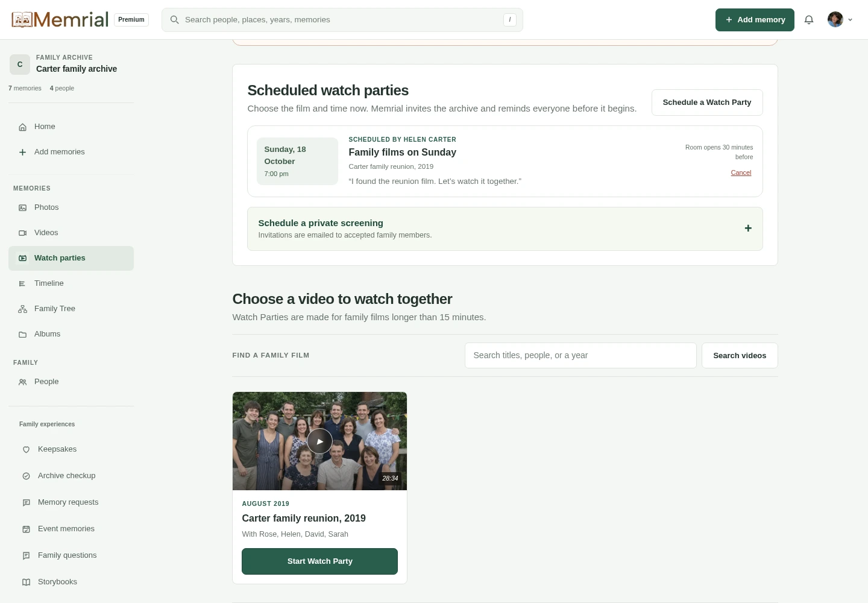The width and height of the screenshot is (868, 603).
Task: Expand Schedule a private screening
Action: tap(505, 229)
